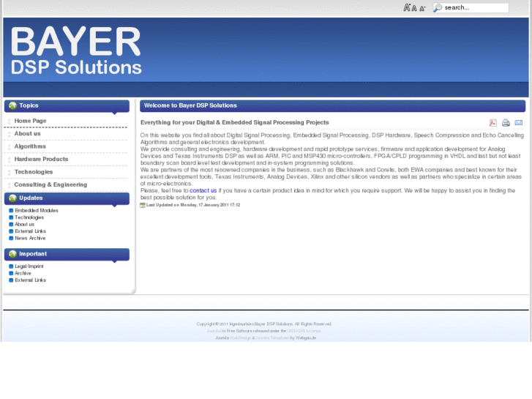Viewport: 532px width, 399px height.
Task: Click the magnifier icon in search box
Action: point(438,7)
